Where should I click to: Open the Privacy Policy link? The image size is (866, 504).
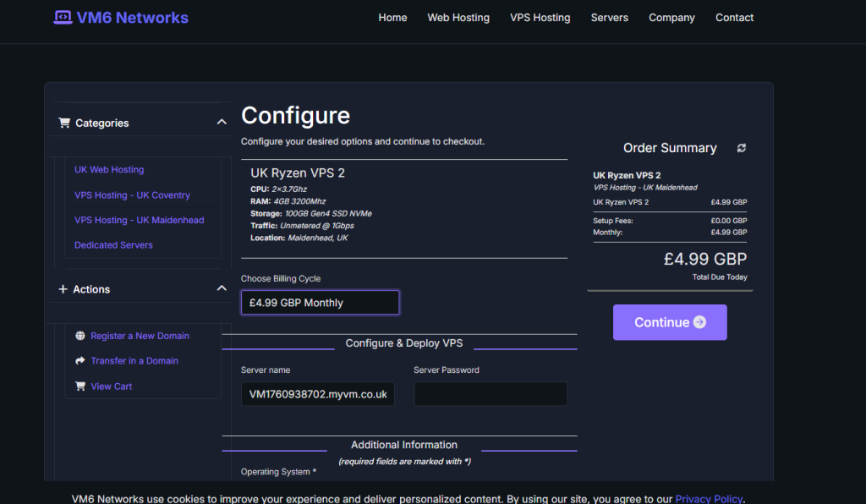tap(708, 499)
